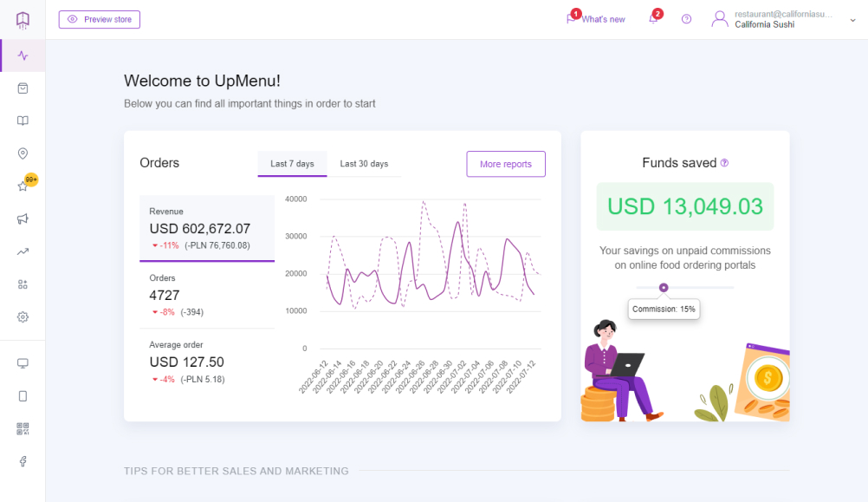The height and width of the screenshot is (502, 868).
Task: Open the megaphone marketing icon in sidebar
Action: (23, 218)
